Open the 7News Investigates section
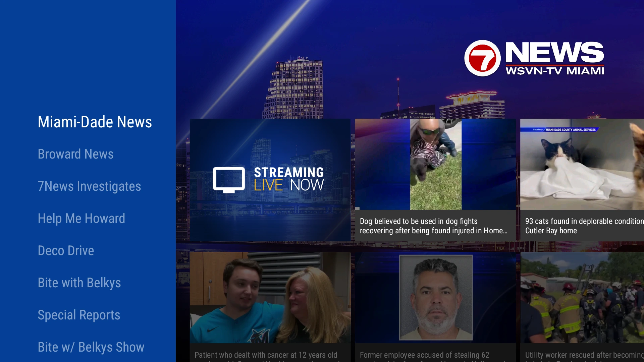Screen dimensions: 644x362 click(x=89, y=186)
